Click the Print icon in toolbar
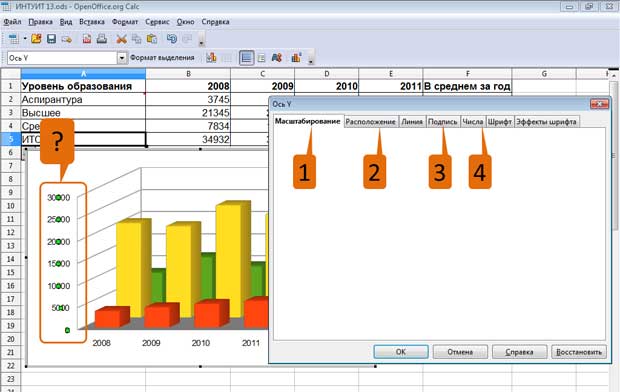The width and height of the screenshot is (620, 392). pos(102,39)
